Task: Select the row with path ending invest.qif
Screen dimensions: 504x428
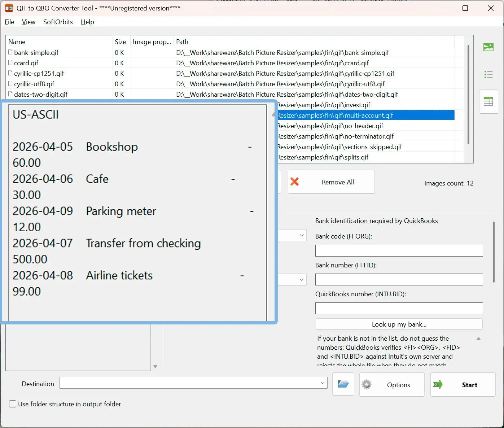Action: tap(366, 105)
